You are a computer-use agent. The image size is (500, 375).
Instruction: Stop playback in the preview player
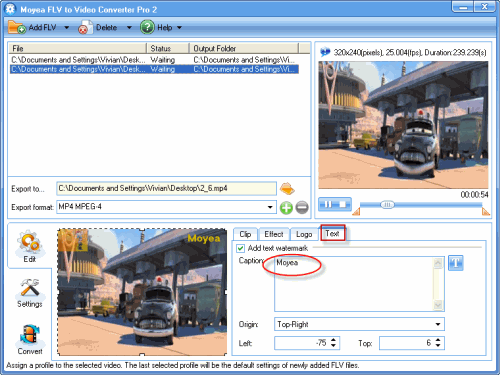(x=343, y=204)
